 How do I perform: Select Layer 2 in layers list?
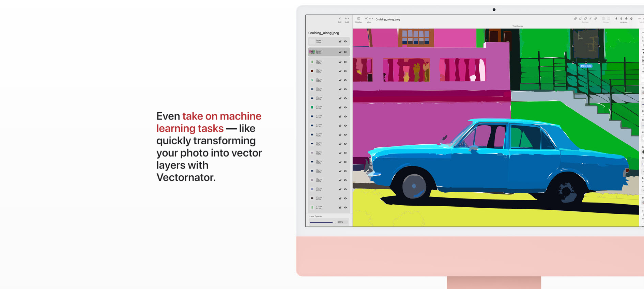pyautogui.click(x=329, y=42)
